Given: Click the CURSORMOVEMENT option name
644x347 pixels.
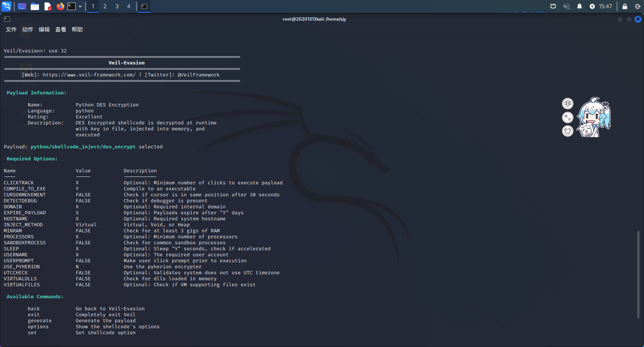Looking at the screenshot, I should pos(25,195).
